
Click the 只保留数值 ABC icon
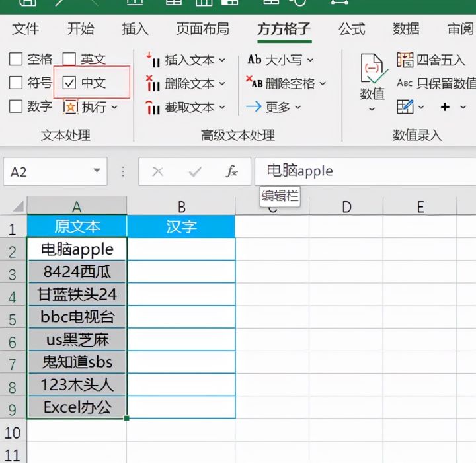(405, 83)
